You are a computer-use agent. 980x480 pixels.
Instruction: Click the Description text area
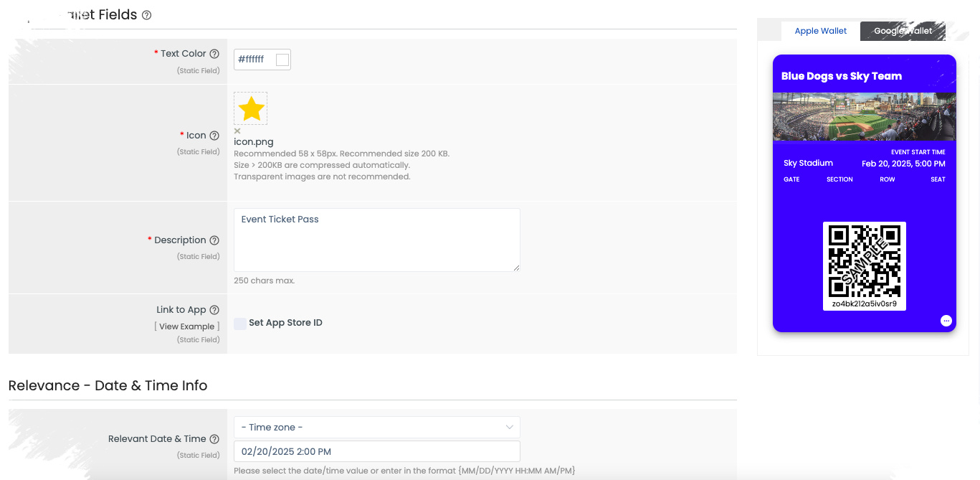pyautogui.click(x=377, y=240)
